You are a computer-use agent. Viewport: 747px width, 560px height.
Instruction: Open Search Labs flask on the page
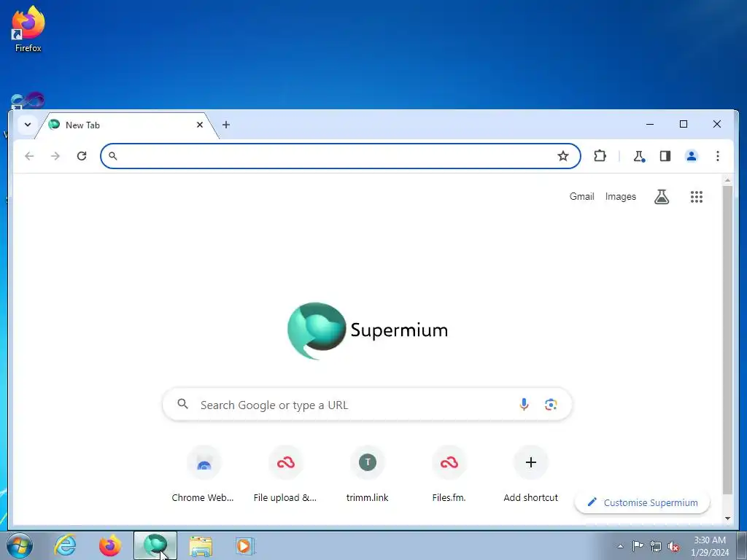[x=661, y=197]
